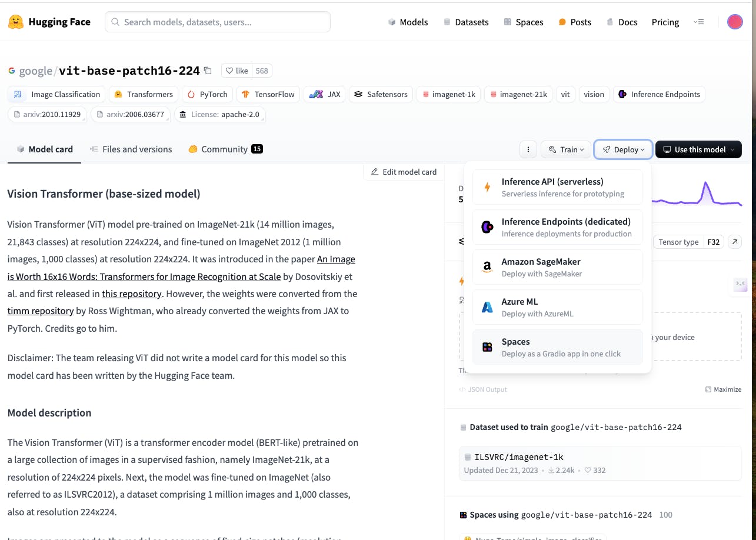Click the user avatar in the top bar
This screenshot has height=540, width=756.
[735, 22]
